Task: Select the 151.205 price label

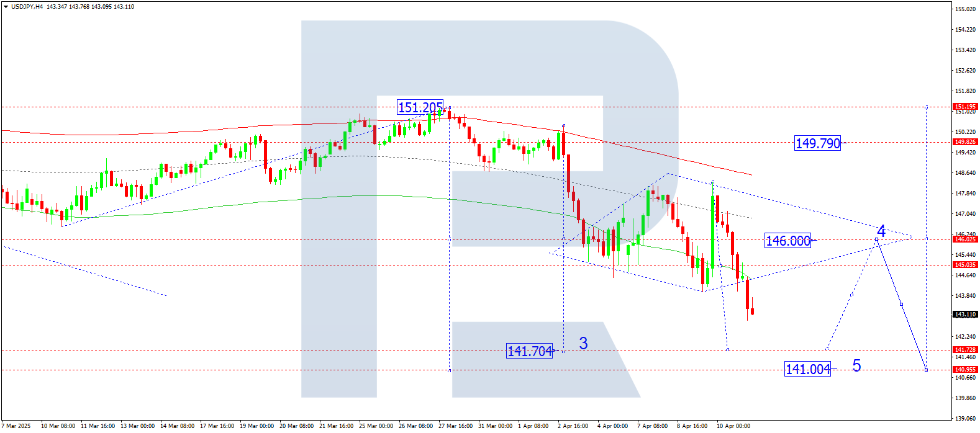Action: (x=420, y=108)
